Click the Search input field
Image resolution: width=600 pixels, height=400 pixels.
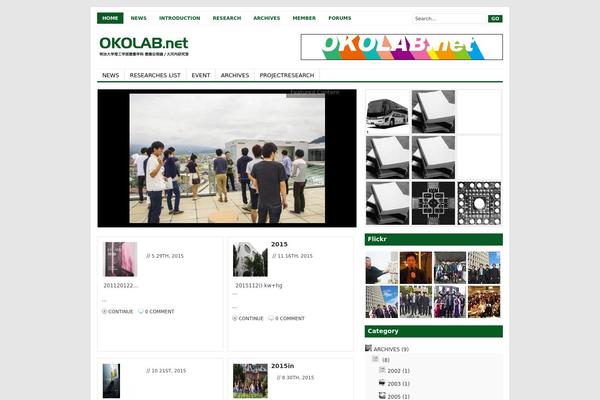[449, 18]
